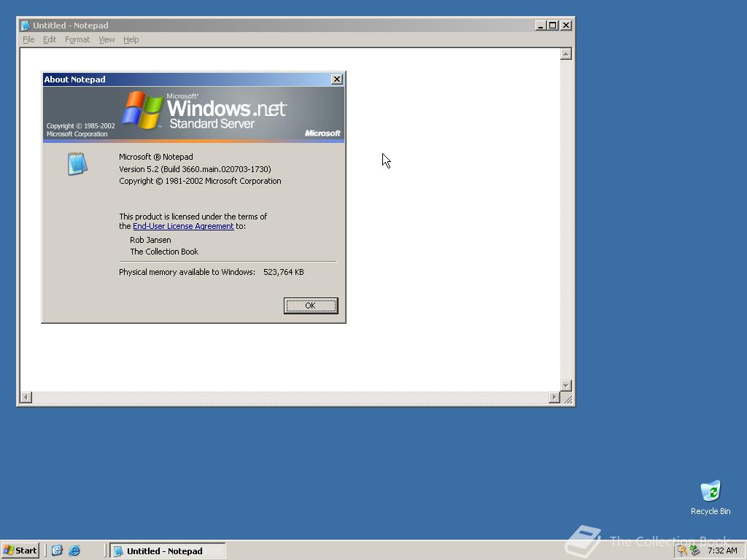The image size is (747, 560).
Task: Open the Help menu in Notepad
Action: pyautogui.click(x=131, y=39)
